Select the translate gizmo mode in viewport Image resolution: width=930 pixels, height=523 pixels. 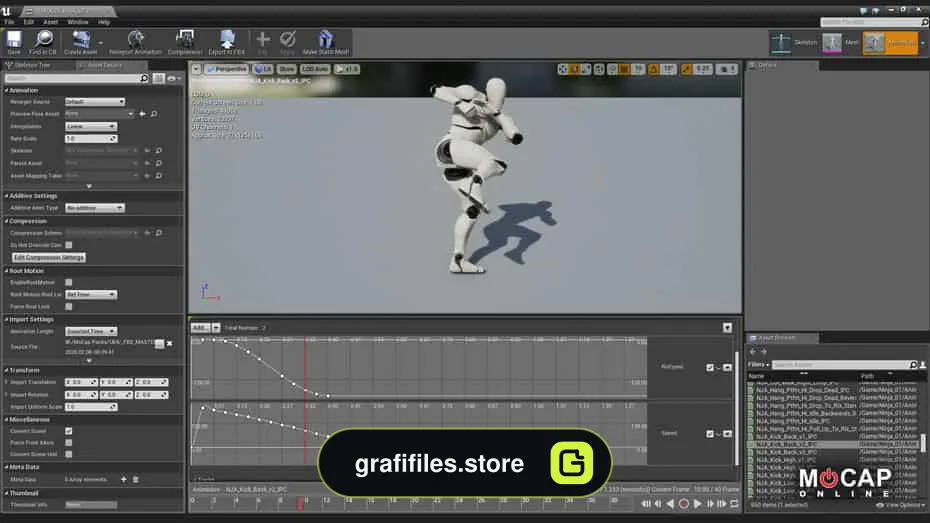[563, 69]
